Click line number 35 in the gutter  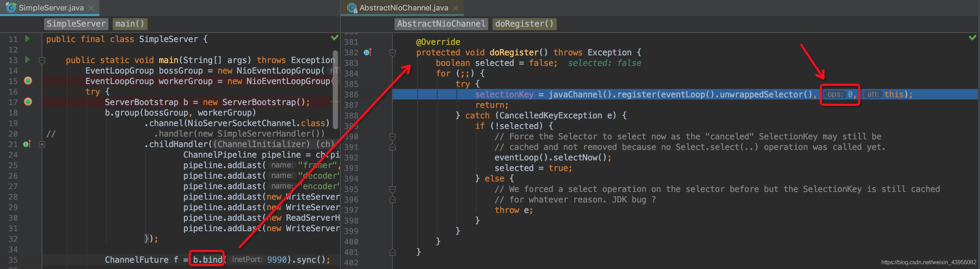(13, 260)
